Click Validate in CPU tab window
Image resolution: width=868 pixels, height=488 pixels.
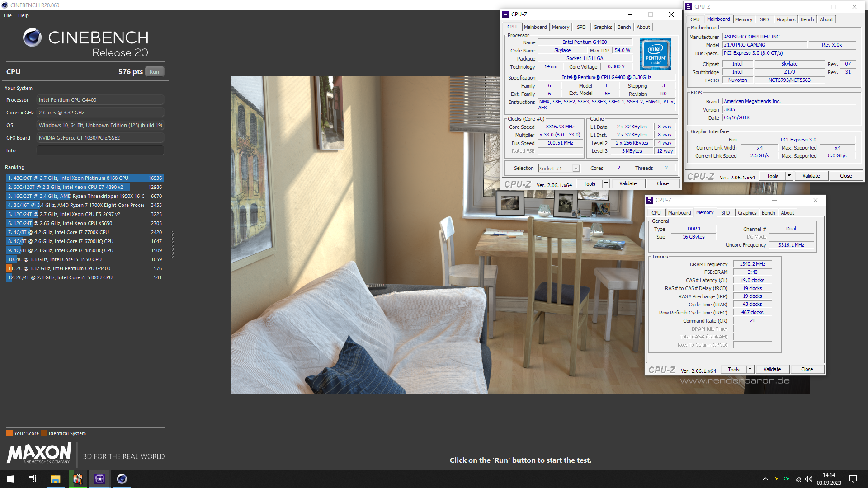[628, 183]
